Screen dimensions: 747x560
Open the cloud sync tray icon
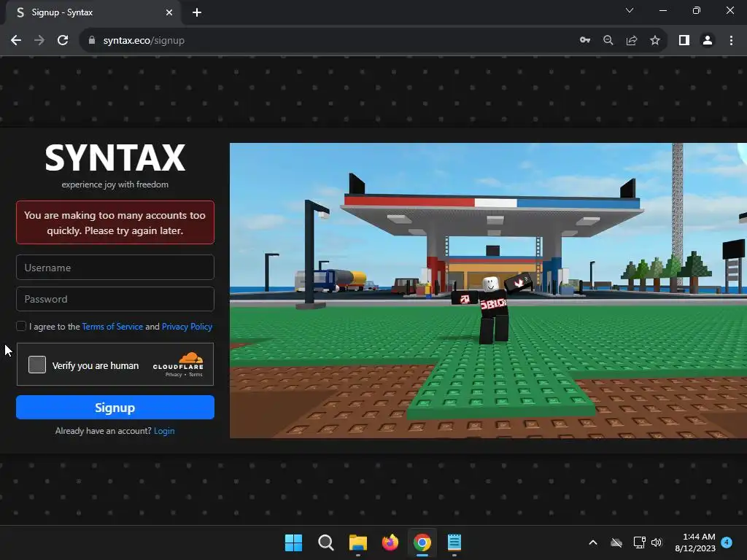616,542
